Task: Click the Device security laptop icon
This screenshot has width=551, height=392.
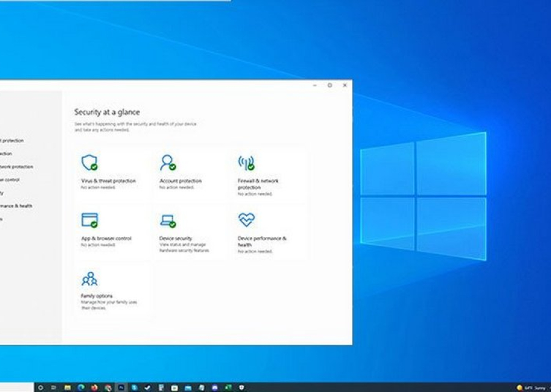Action: pos(167,221)
